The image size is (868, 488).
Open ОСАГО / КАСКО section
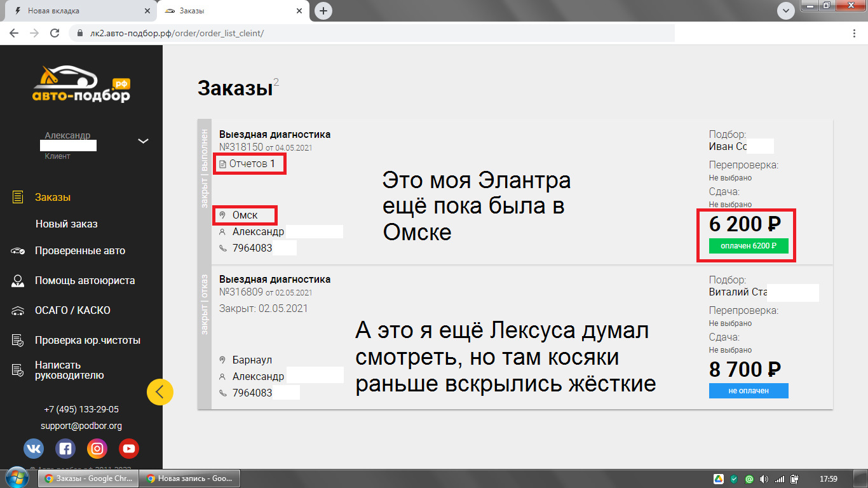click(x=72, y=310)
